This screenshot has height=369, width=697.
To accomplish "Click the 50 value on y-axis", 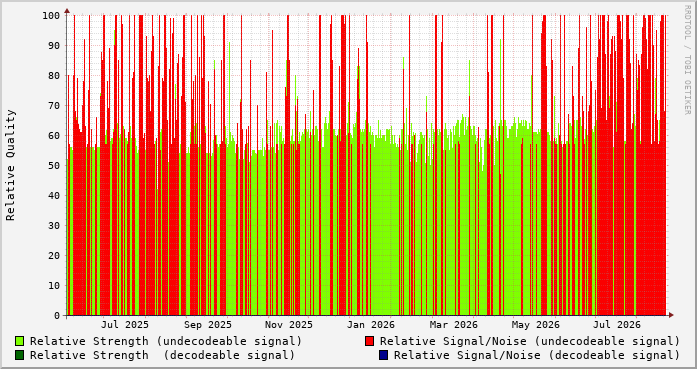I will point(54,165).
